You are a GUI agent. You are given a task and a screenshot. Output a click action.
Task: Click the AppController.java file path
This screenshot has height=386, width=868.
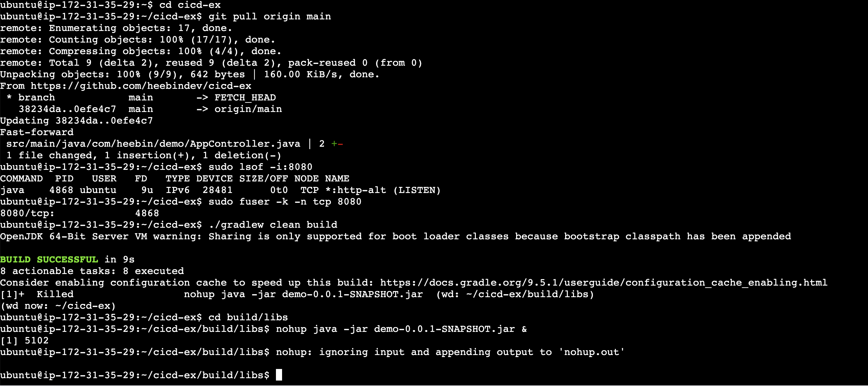153,144
